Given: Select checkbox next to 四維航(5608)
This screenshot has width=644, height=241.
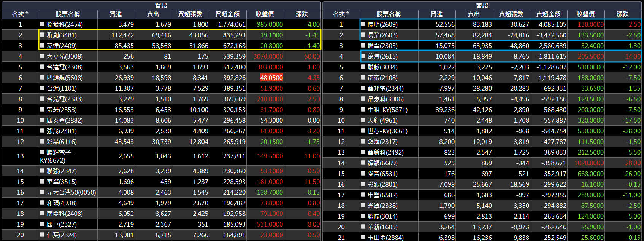Looking at the screenshot, I should [43, 77].
